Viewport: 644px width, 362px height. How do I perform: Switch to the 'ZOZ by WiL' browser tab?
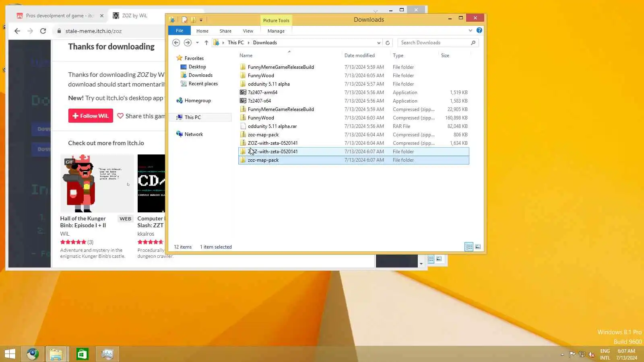click(135, 16)
